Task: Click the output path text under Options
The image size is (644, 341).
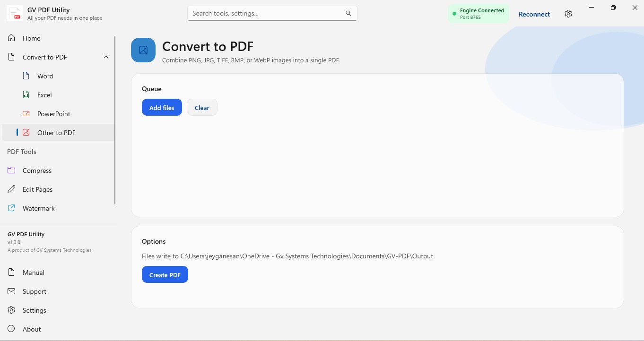Action: 287,256
